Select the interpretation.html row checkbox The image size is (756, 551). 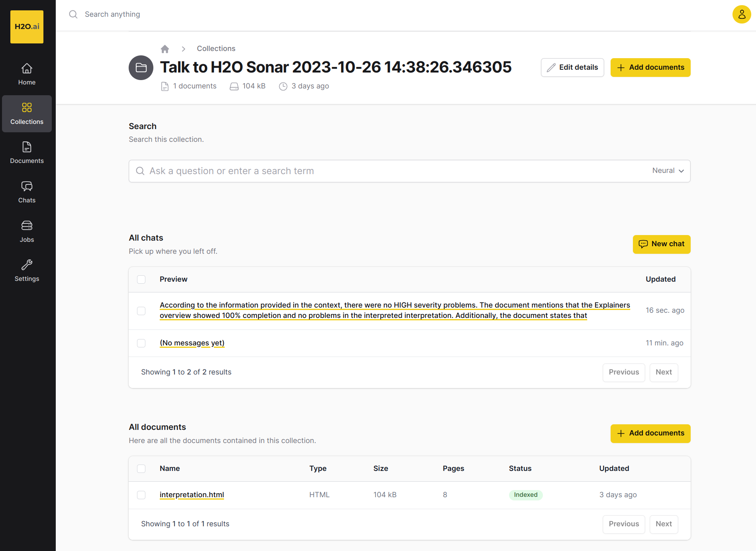click(x=141, y=495)
